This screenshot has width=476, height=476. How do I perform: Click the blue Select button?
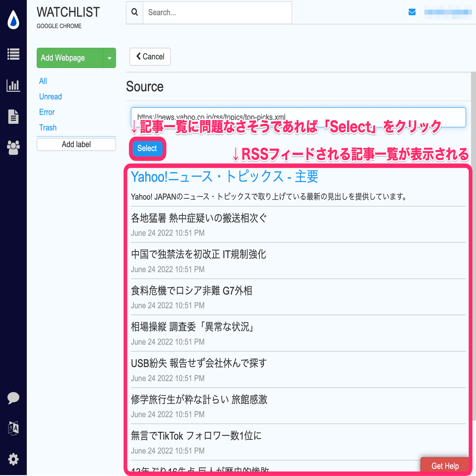(x=147, y=148)
